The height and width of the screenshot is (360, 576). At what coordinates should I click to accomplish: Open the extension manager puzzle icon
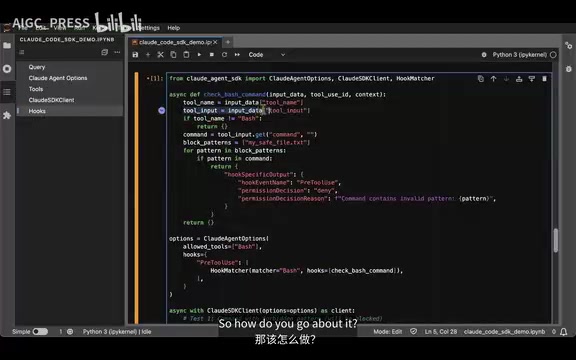point(7,115)
